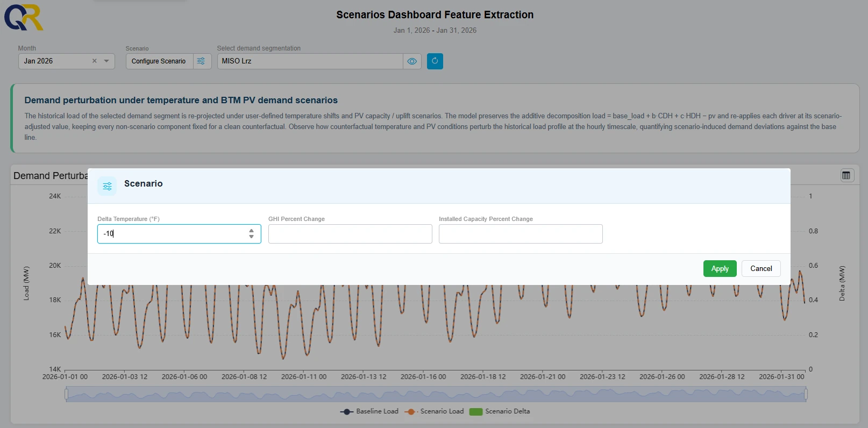Toggle Scenario Delta legend entry
The image size is (868, 428).
click(x=500, y=411)
